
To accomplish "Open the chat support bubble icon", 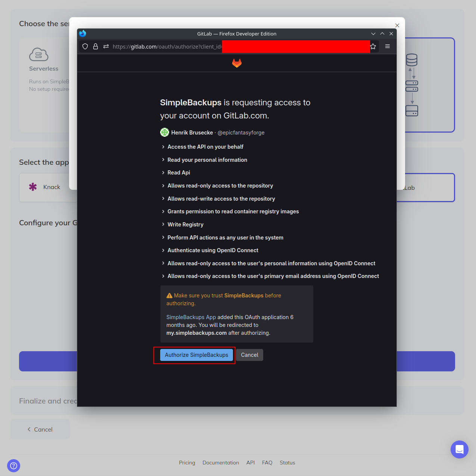I will tap(460, 449).
